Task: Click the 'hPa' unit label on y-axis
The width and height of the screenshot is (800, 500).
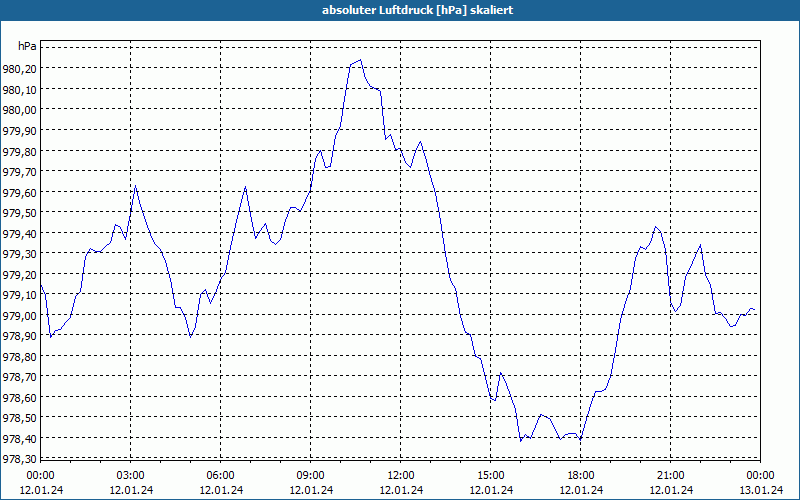Action: click(x=27, y=46)
